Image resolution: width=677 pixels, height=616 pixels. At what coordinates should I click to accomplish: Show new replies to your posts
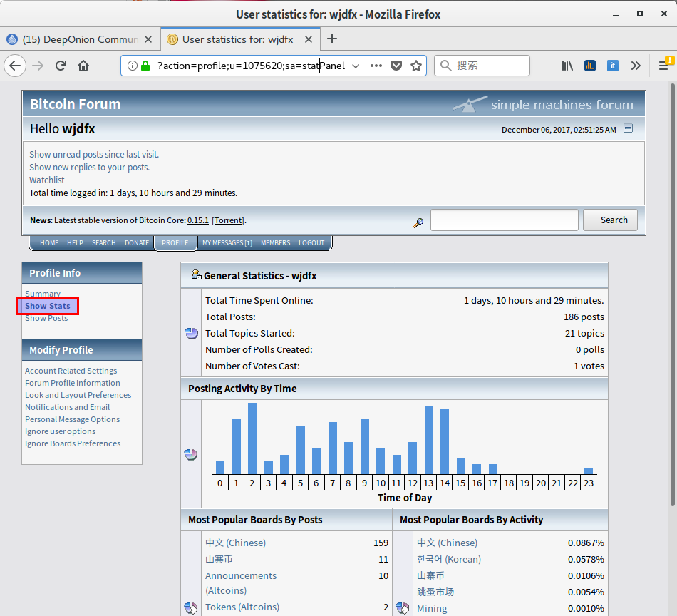click(x=89, y=167)
